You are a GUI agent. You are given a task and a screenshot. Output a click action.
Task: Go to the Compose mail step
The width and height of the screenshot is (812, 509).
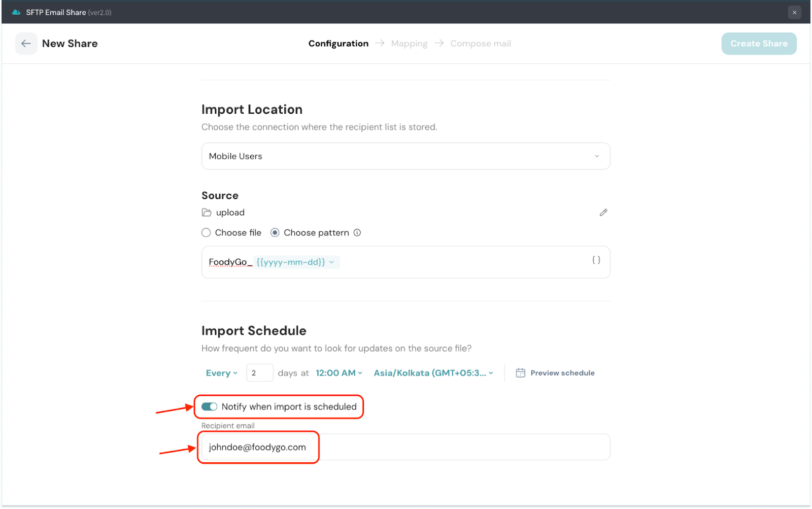pos(481,44)
